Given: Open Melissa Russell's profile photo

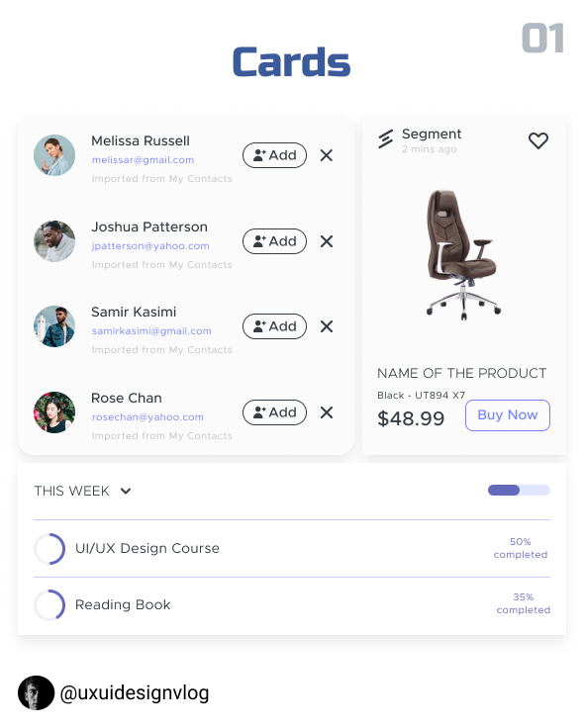Looking at the screenshot, I should [x=54, y=155].
